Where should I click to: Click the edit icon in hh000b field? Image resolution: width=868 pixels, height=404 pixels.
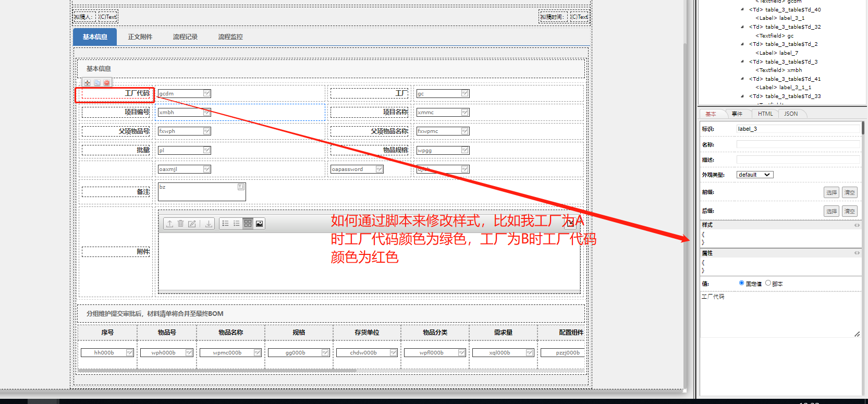tap(130, 353)
